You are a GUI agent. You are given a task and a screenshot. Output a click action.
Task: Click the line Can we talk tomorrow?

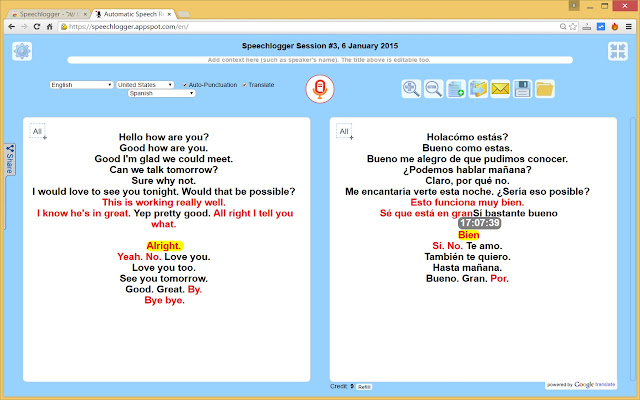(164, 170)
